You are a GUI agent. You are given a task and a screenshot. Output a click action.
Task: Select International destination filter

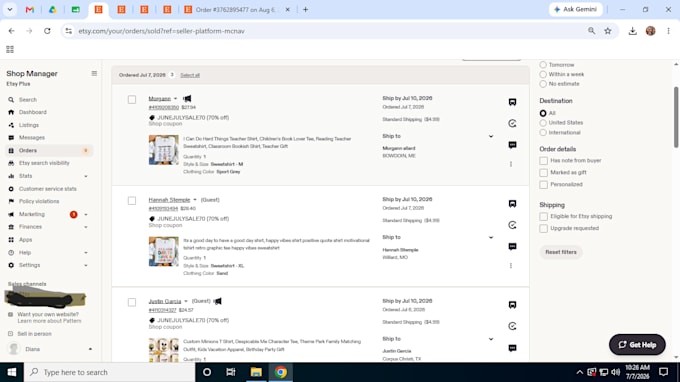pos(543,133)
